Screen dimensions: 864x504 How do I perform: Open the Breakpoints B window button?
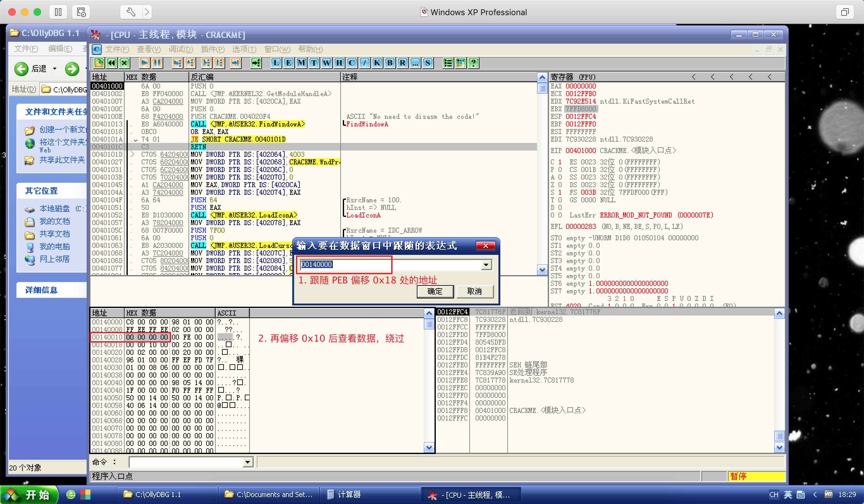[390, 63]
